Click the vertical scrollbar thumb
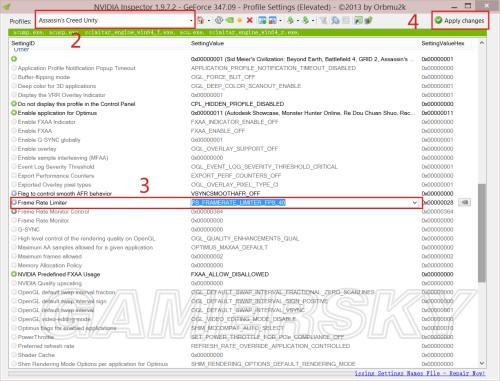500x381 pixels. tap(482, 233)
